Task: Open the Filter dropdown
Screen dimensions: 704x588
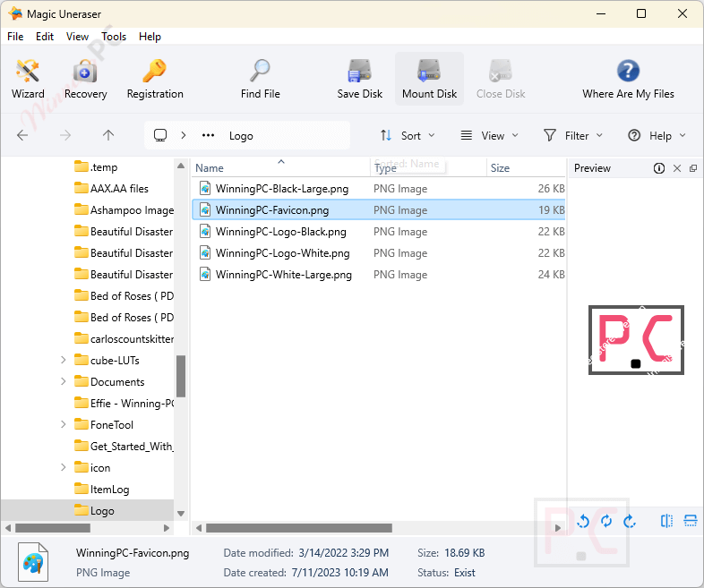Action: (x=573, y=135)
